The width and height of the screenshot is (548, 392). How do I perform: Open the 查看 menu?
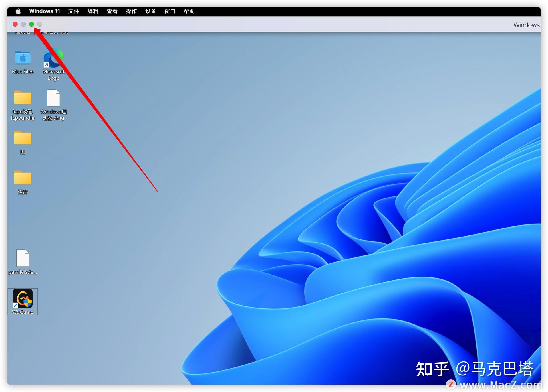[112, 11]
